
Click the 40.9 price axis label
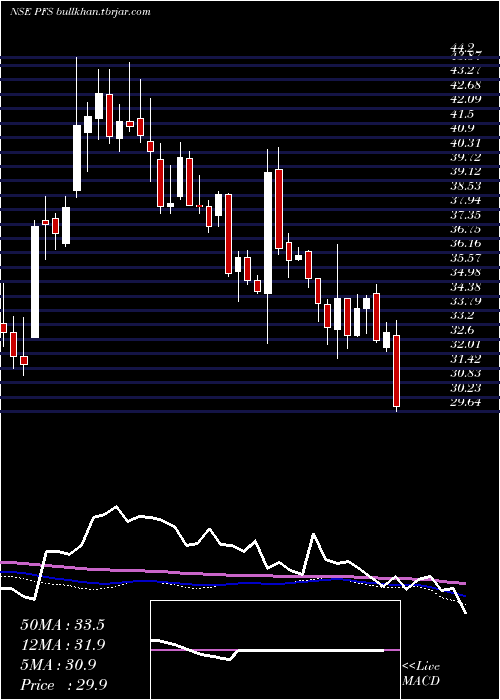[x=462, y=128]
